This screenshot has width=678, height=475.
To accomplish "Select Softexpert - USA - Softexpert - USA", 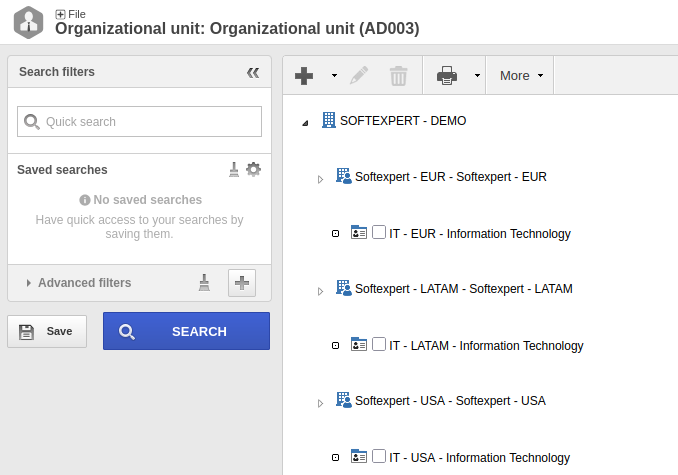I will click(450, 401).
